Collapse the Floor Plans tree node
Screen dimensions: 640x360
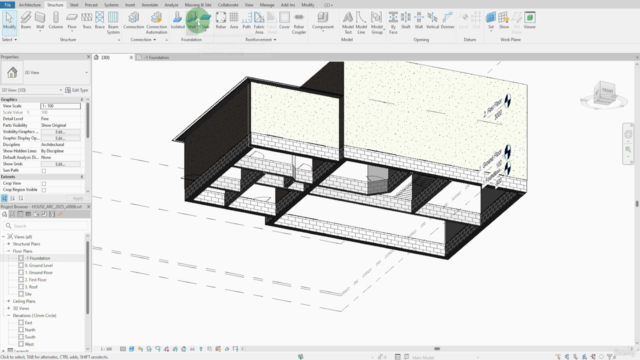[9, 251]
